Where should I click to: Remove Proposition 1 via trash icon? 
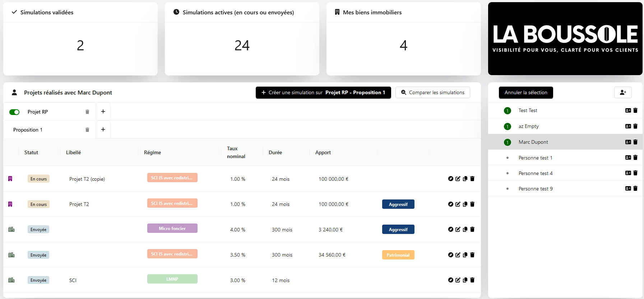point(87,130)
